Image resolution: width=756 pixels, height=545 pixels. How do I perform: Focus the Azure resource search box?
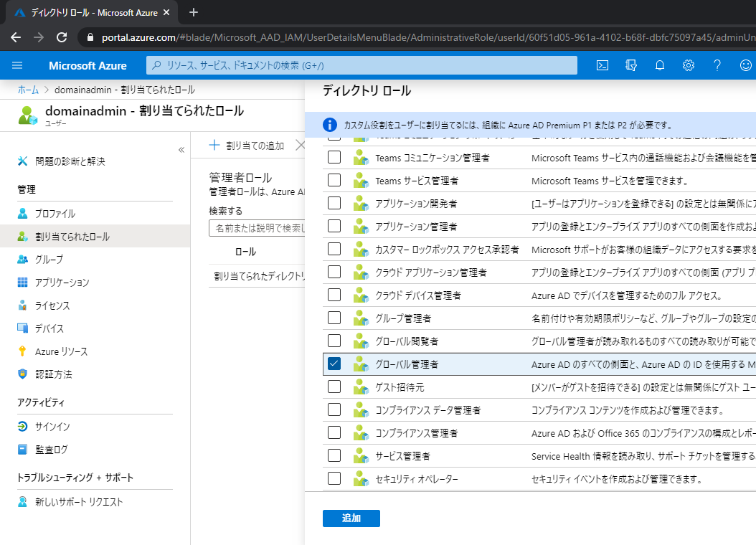pyautogui.click(x=362, y=65)
